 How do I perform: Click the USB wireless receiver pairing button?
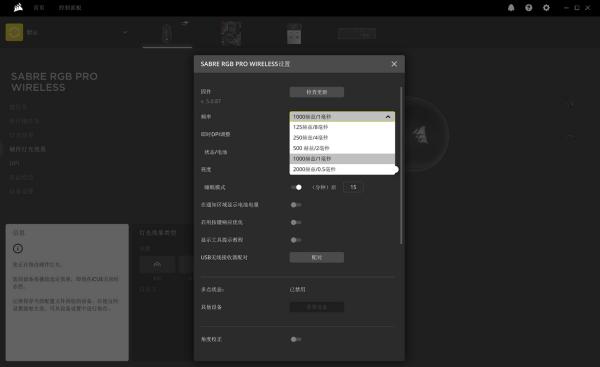point(316,258)
